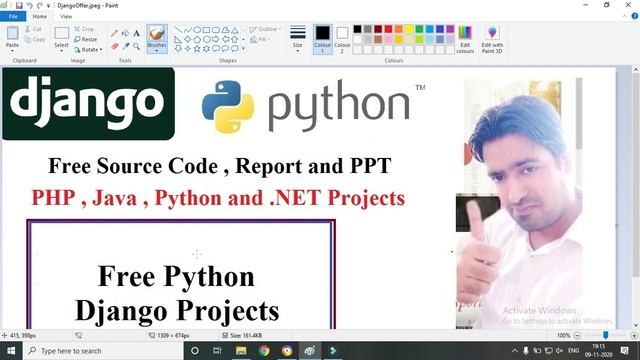Screen dimensions: 640x360
Task: Pick the yellow colour swatch
Action: click(x=409, y=29)
